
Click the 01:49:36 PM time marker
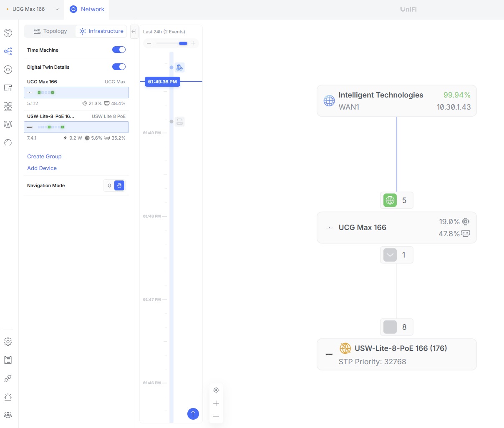(x=162, y=82)
